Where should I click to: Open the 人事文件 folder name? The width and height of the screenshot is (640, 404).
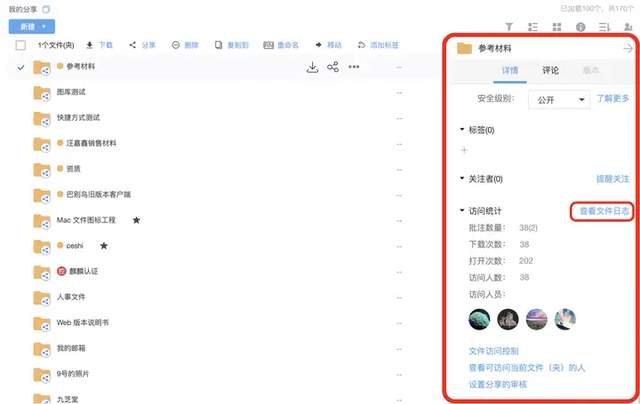(x=71, y=297)
